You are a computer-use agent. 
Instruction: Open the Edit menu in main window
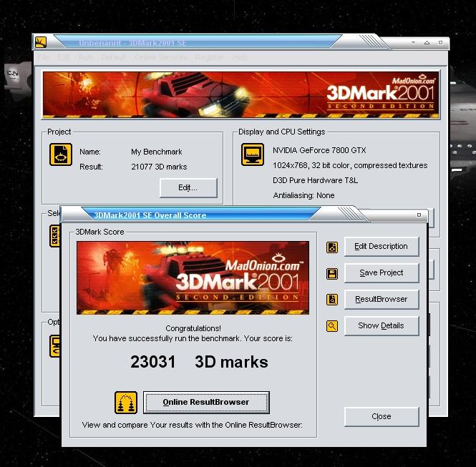[64, 57]
